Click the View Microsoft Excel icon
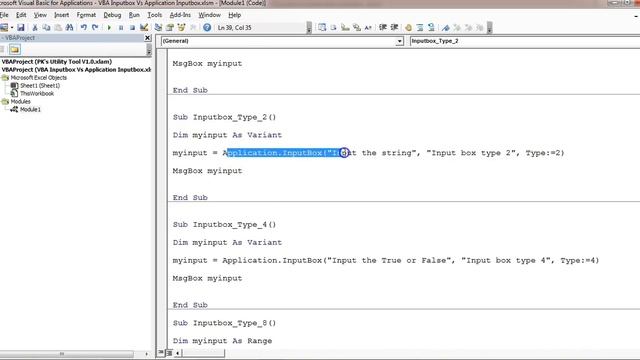This screenshot has width=640, height=360. click(4, 28)
